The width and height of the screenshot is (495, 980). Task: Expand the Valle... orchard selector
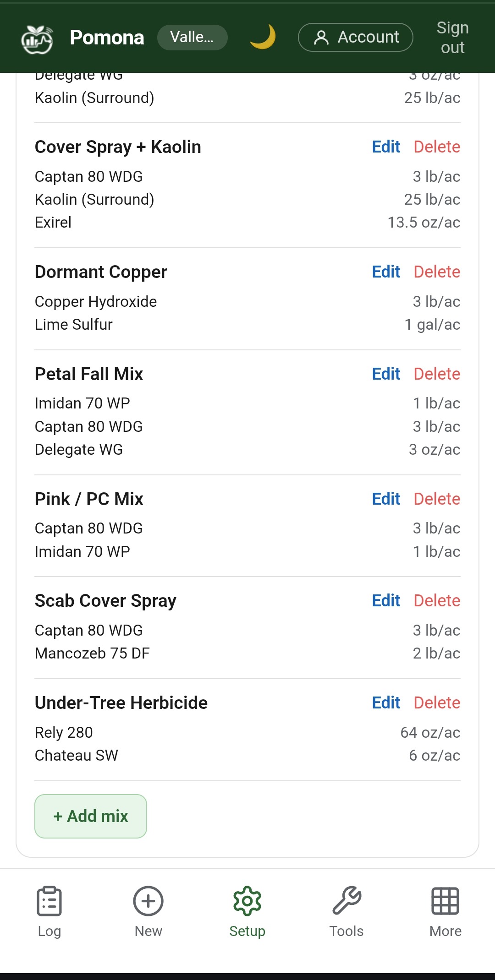[x=192, y=37]
